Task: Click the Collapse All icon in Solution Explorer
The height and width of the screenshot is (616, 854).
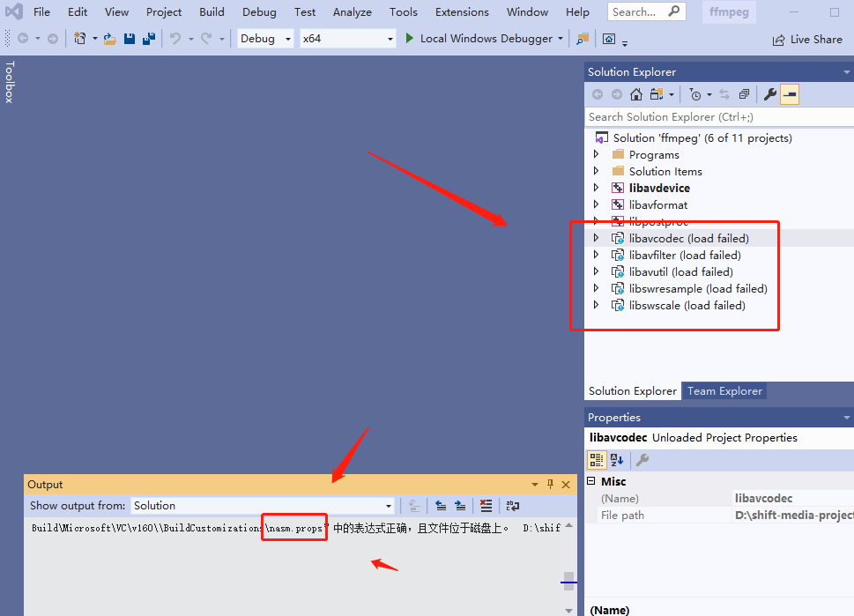Action: pos(745,94)
